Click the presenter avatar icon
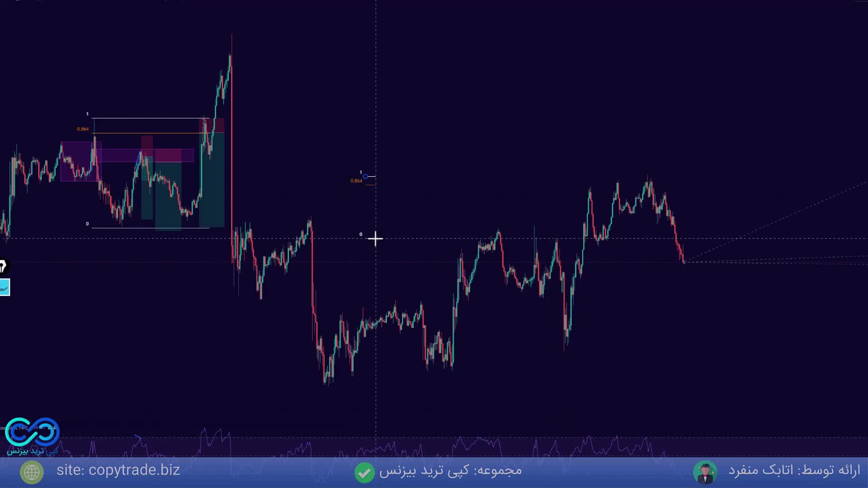 coord(705,472)
